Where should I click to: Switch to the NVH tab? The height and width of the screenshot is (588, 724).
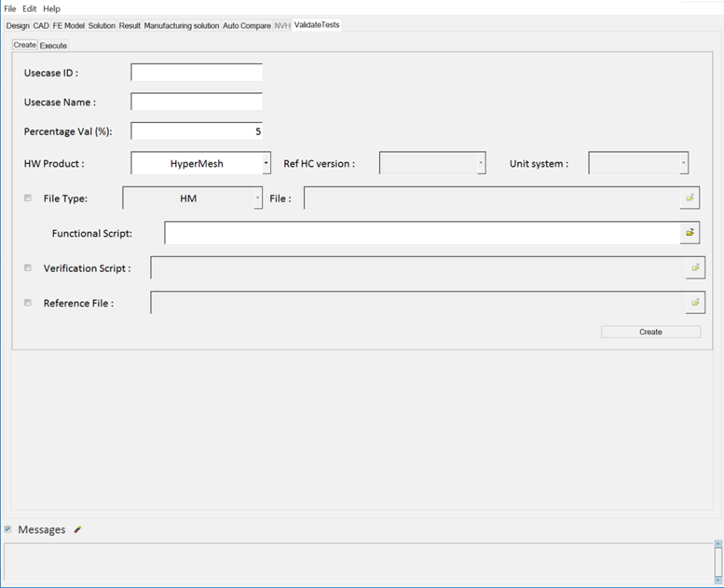click(282, 26)
